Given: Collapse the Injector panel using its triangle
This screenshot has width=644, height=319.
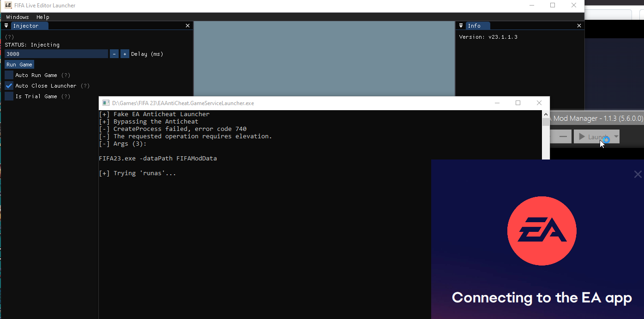Looking at the screenshot, I should pyautogui.click(x=6, y=26).
